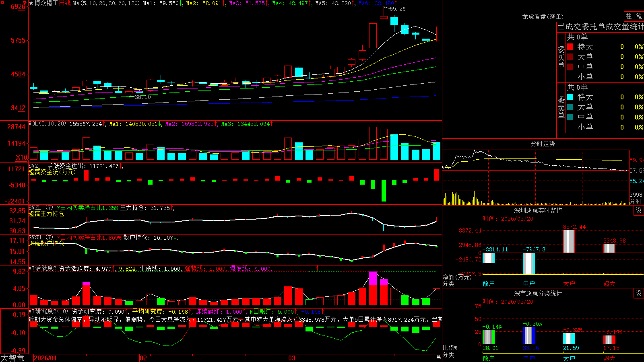644x362 pixels.
Task: Click the 强势线: 3.000 label
Action: [205, 268]
